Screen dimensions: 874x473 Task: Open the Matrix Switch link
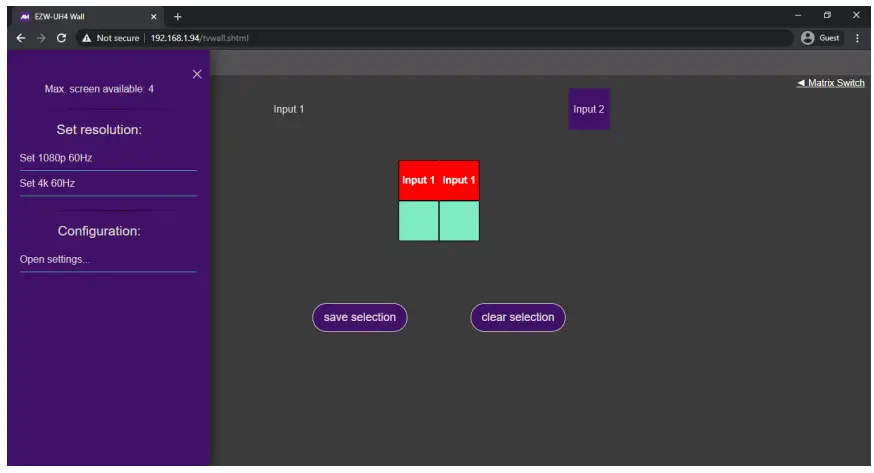[x=831, y=83]
